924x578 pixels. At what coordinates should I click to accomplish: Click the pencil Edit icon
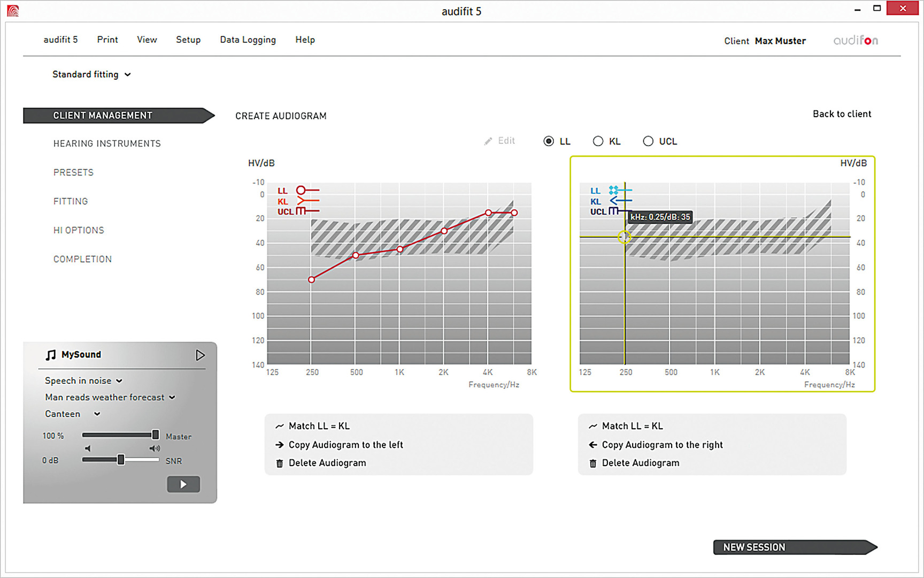point(488,141)
